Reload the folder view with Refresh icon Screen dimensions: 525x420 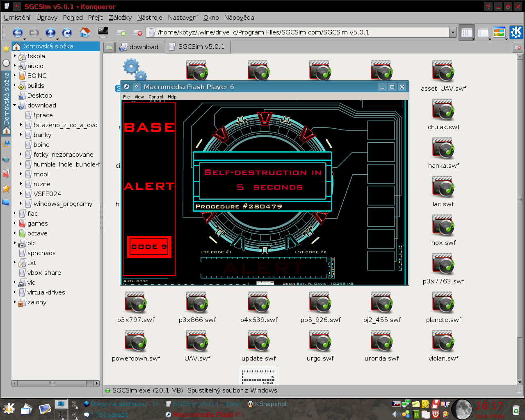tap(67, 32)
